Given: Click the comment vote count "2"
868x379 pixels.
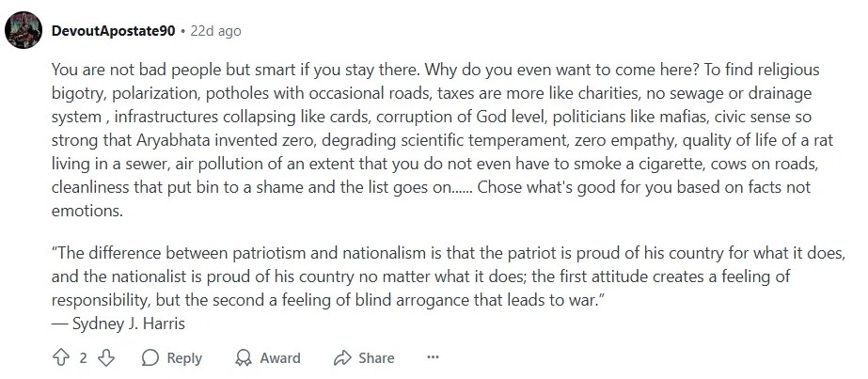Looking at the screenshot, I should [84, 357].
